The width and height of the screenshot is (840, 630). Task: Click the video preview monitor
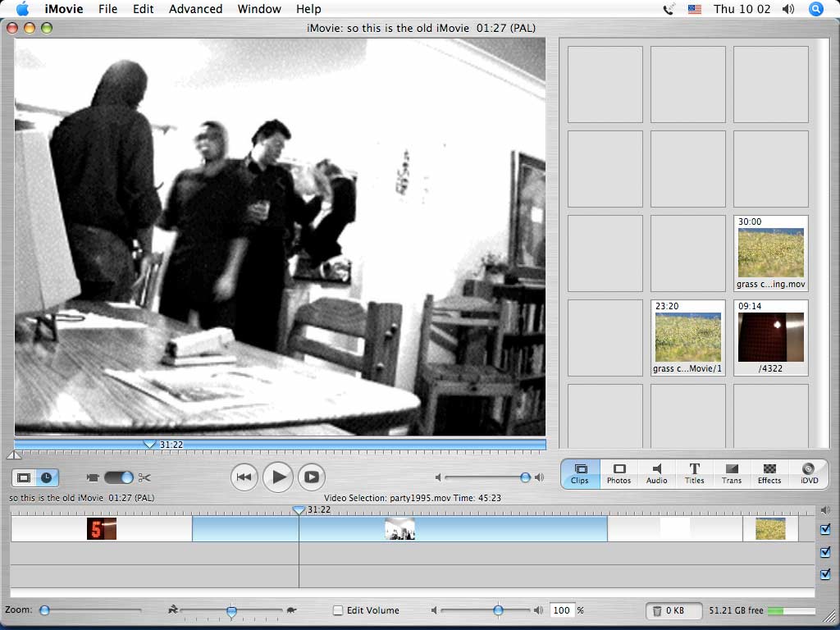[x=280, y=237]
